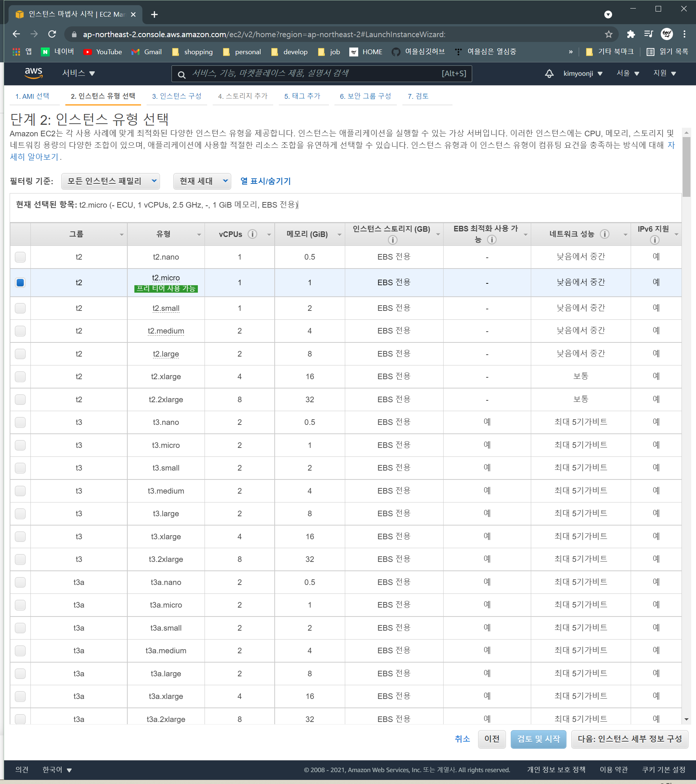696x784 pixels.
Task: Open media control icon in Chrome toolbar
Action: [x=648, y=34]
